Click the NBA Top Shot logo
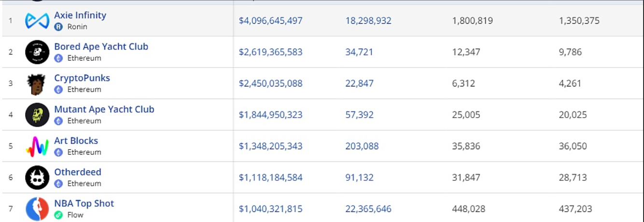 click(x=37, y=209)
